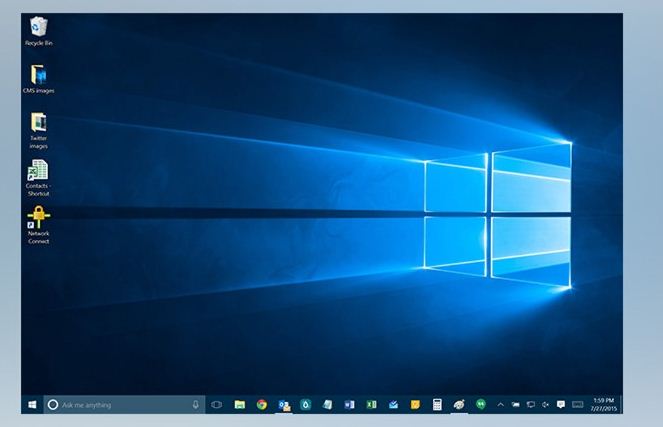Open Outlook from the taskbar

pyautogui.click(x=284, y=405)
